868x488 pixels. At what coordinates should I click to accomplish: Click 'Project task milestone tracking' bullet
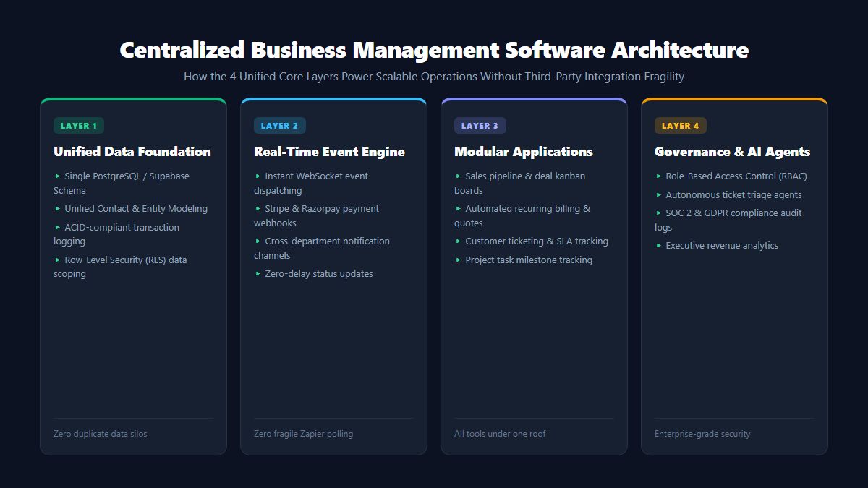(524, 260)
